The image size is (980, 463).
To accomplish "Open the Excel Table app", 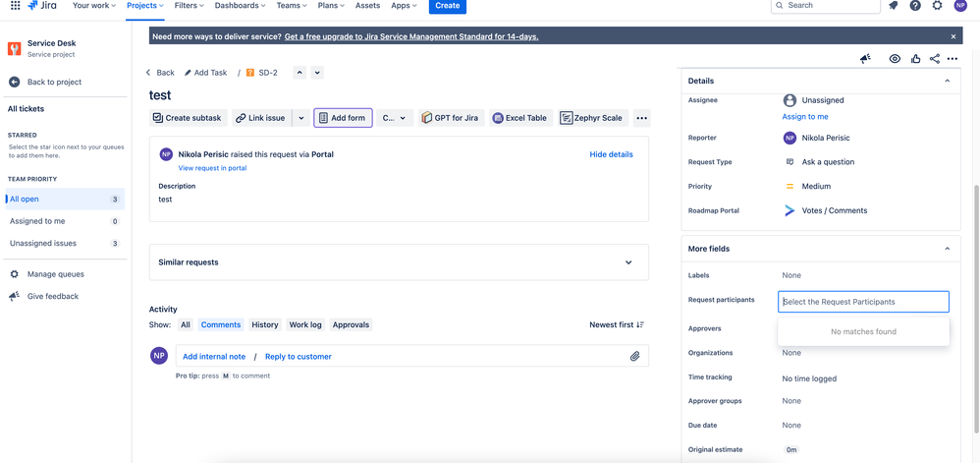I will 521,118.
